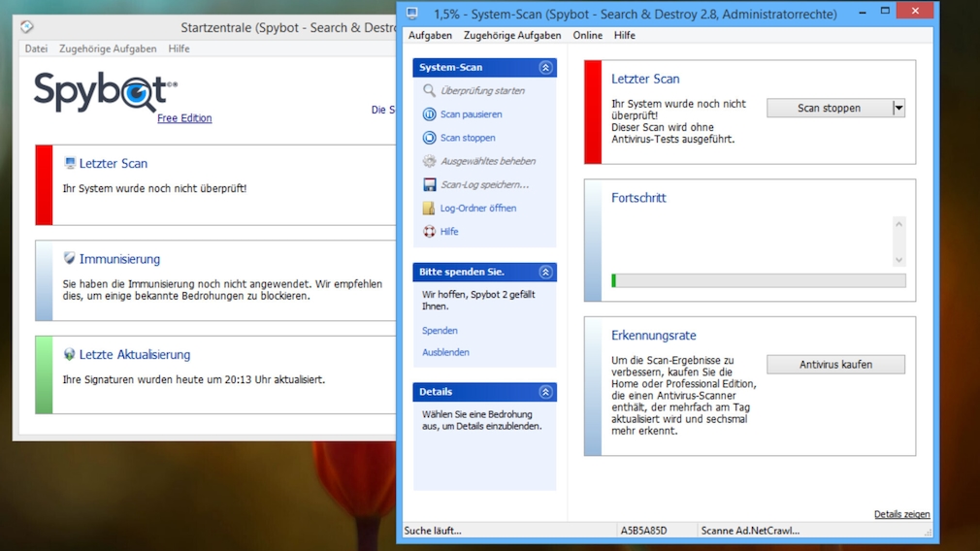Open the dropdown arrow beside Scan stoppen button
980x551 pixels.
click(898, 108)
